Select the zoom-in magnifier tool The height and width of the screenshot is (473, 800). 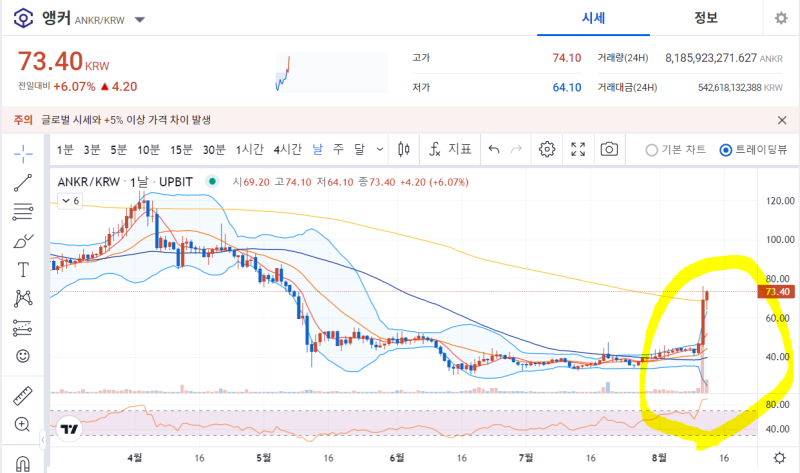pos(22,425)
